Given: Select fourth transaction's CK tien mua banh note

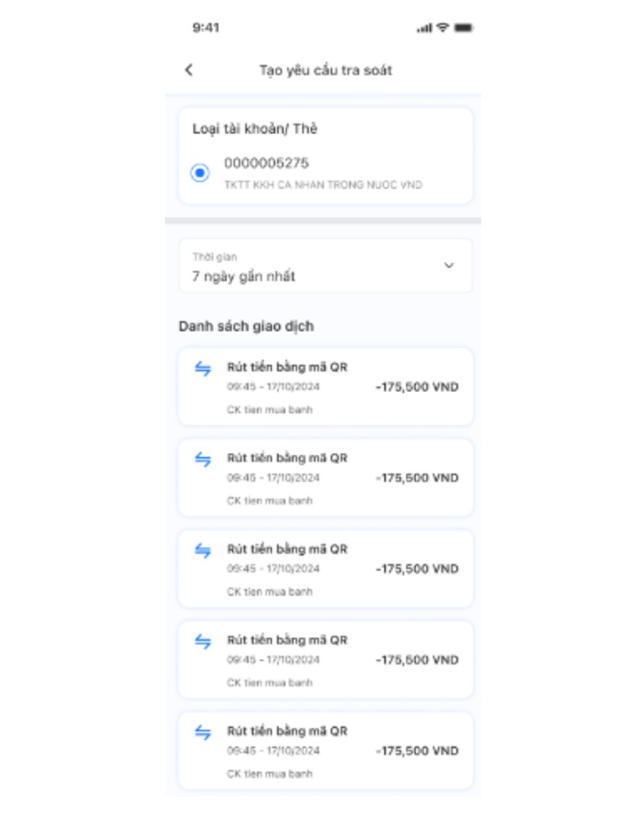Looking at the screenshot, I should point(270,682).
